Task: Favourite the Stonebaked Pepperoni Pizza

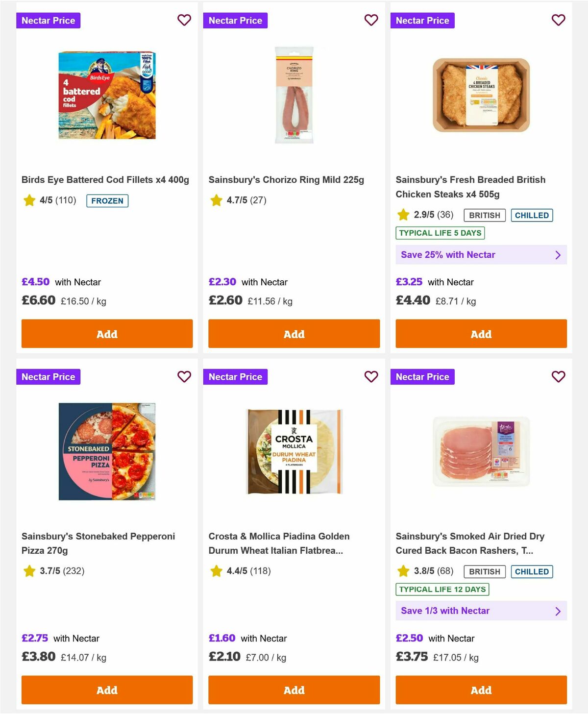Action: click(x=185, y=376)
